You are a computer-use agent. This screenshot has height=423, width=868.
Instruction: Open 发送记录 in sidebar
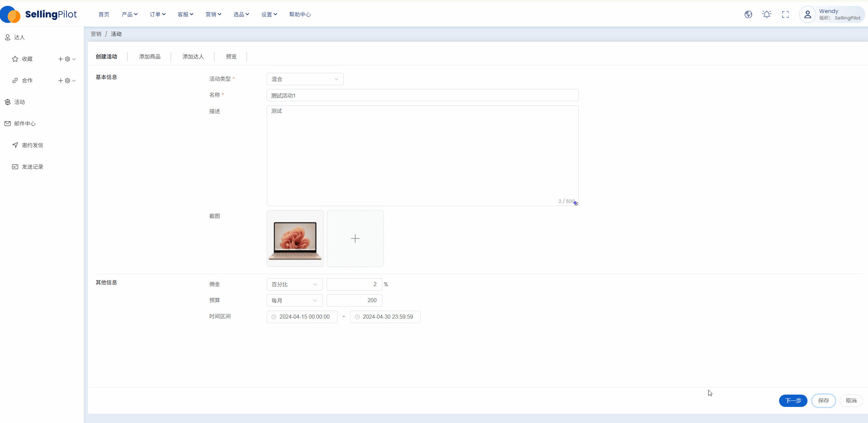click(x=32, y=167)
